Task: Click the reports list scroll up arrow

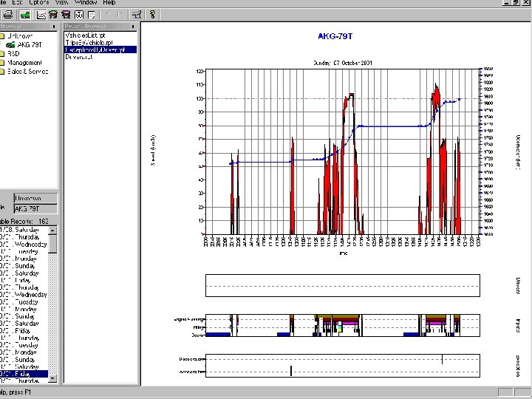Action: click(52, 230)
